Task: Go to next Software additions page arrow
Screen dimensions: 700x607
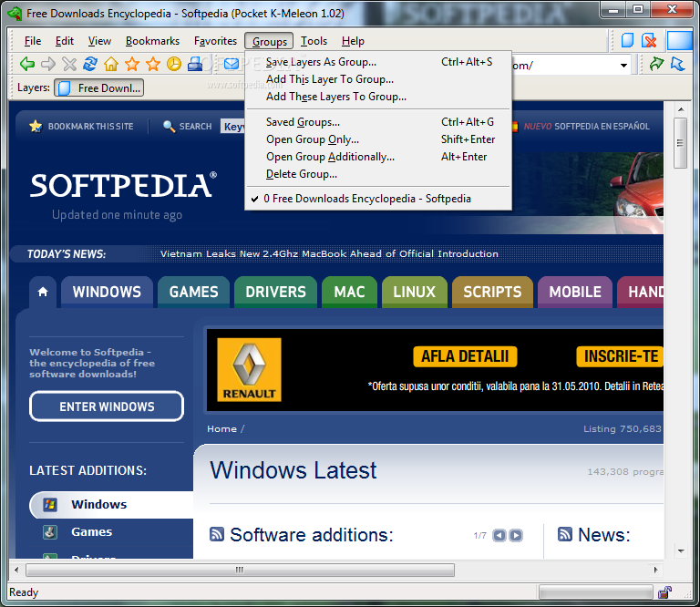Action: [x=516, y=535]
